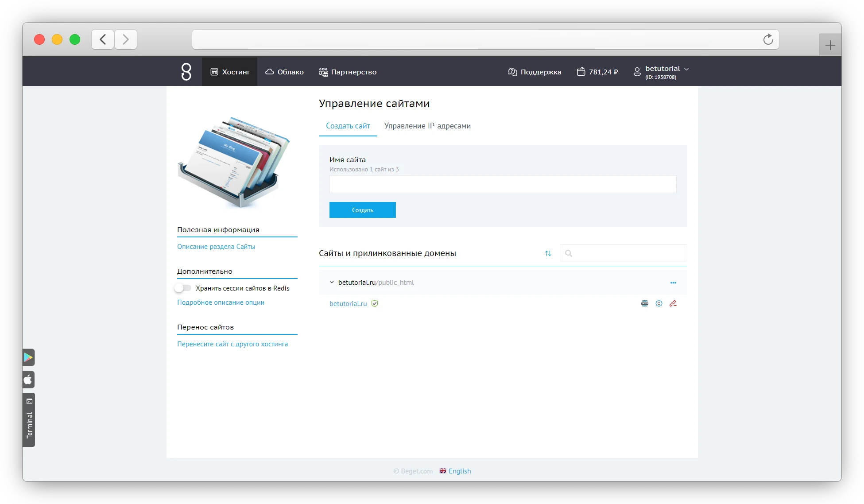
Task: Switch language to English in footer
Action: point(459,471)
